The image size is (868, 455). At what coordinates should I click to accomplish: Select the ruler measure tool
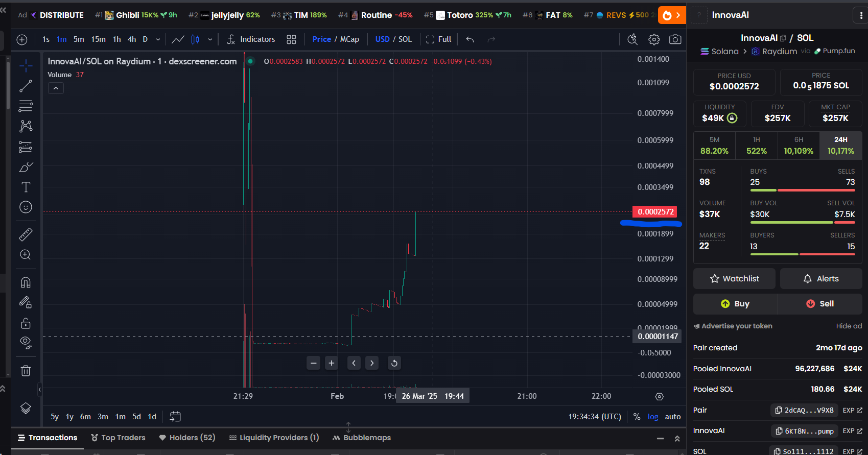coord(26,234)
